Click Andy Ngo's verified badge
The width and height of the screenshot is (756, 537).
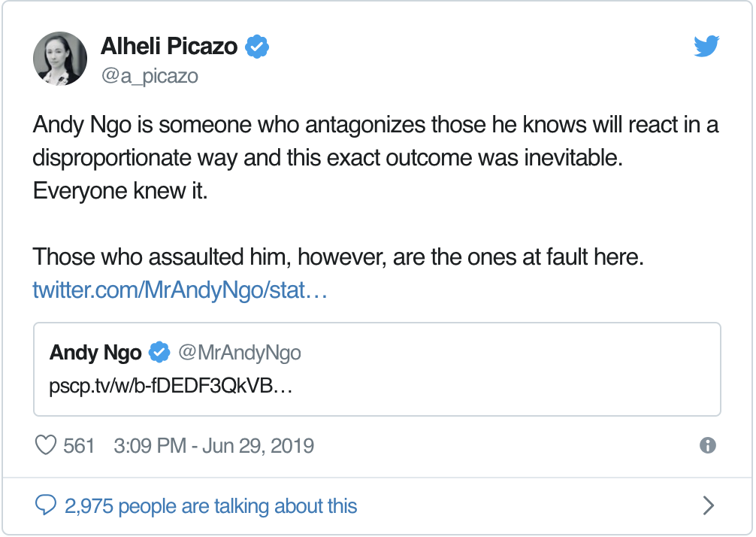(x=159, y=352)
